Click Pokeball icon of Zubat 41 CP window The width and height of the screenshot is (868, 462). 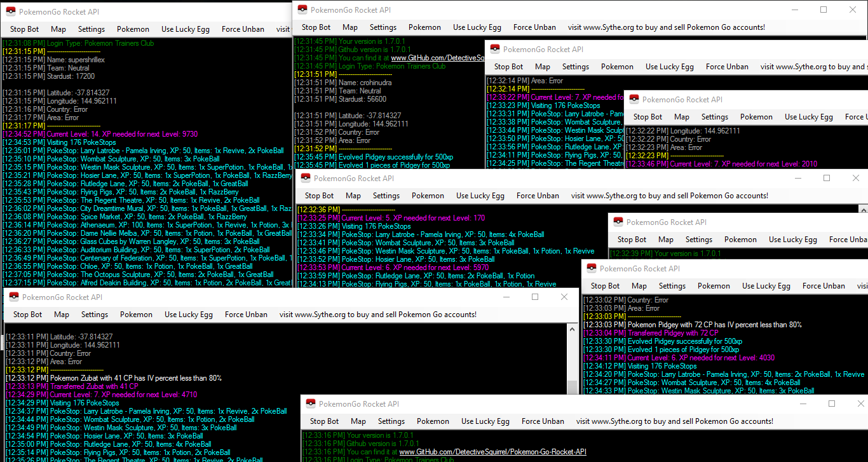click(x=14, y=297)
